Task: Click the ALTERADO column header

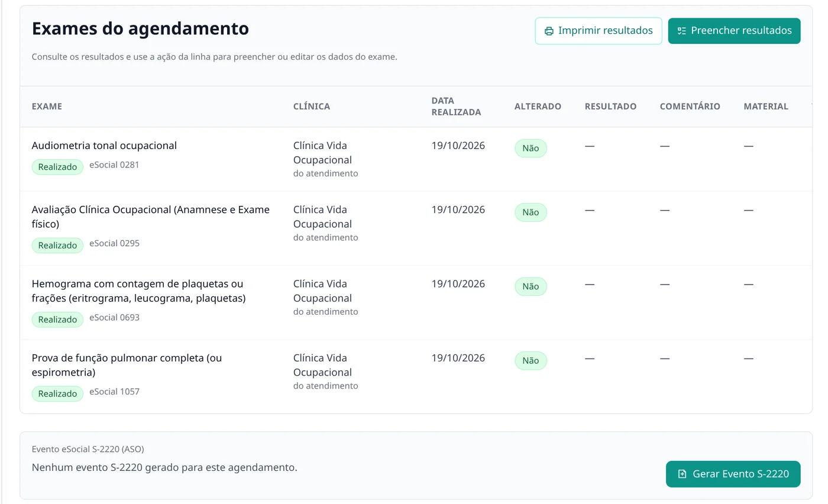Action: (x=538, y=106)
